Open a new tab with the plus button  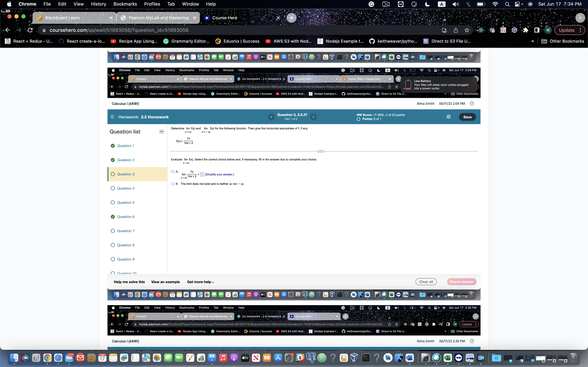coord(291,18)
